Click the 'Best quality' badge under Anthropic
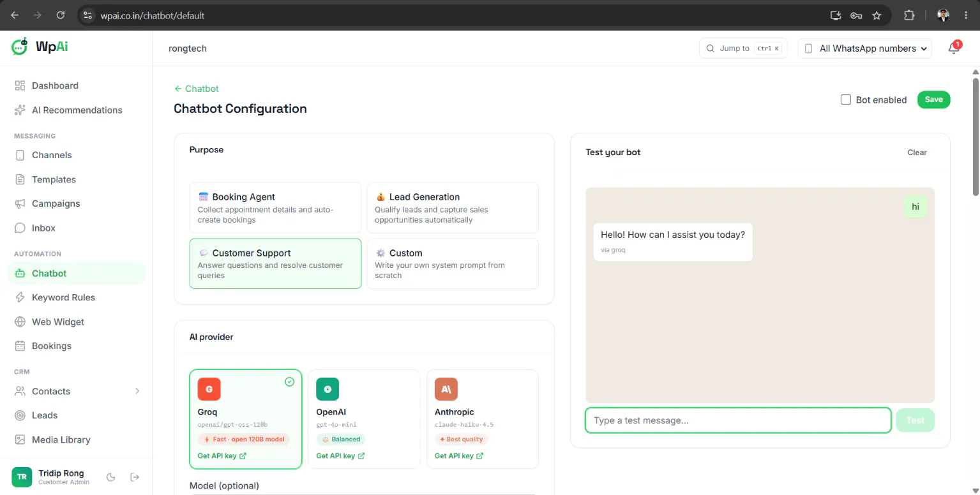This screenshot has height=495, width=980. [x=462, y=440]
